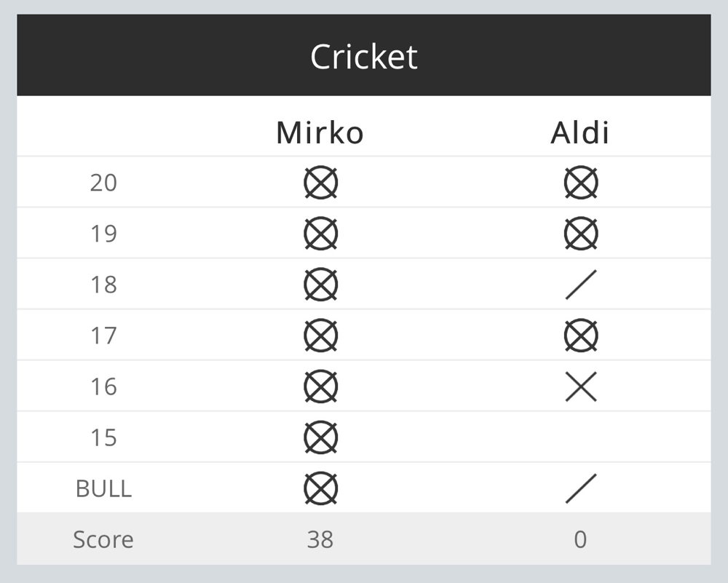The image size is (728, 583).
Task: Click Mirko's closed mark for 20
Action: coord(320,183)
